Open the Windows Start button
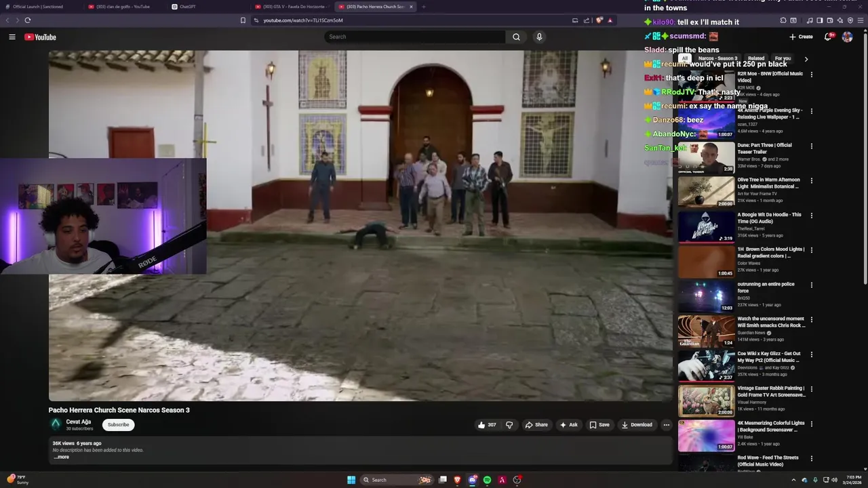Viewport: 868px width, 488px height. coord(351,480)
